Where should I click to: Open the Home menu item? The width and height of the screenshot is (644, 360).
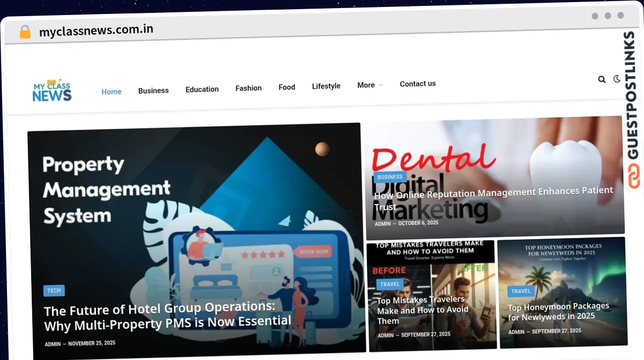coord(112,92)
